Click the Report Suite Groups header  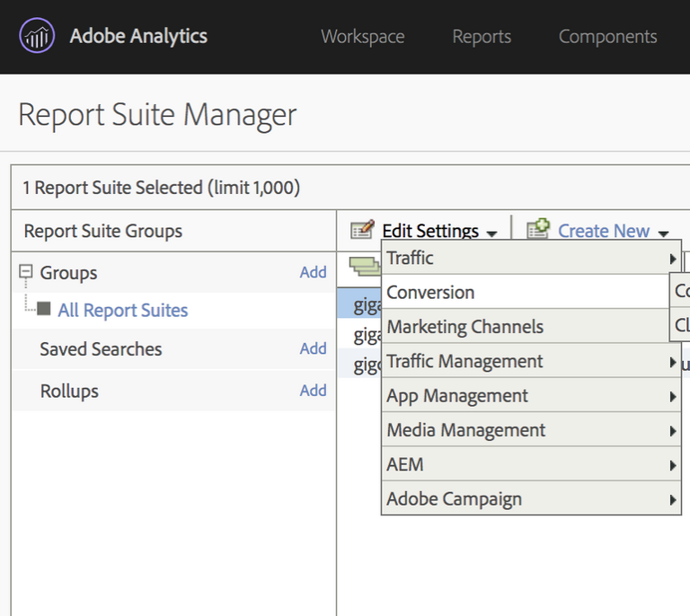point(103,232)
